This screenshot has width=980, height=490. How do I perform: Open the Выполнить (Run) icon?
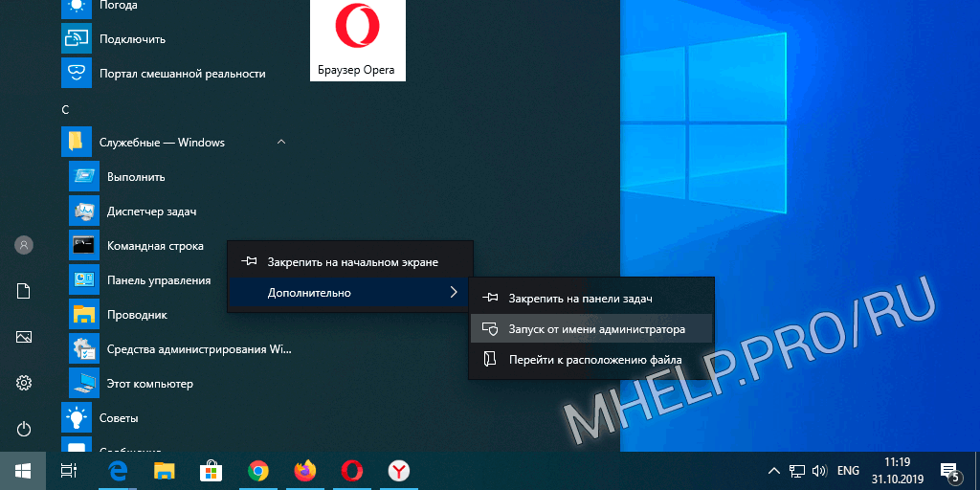[x=84, y=177]
